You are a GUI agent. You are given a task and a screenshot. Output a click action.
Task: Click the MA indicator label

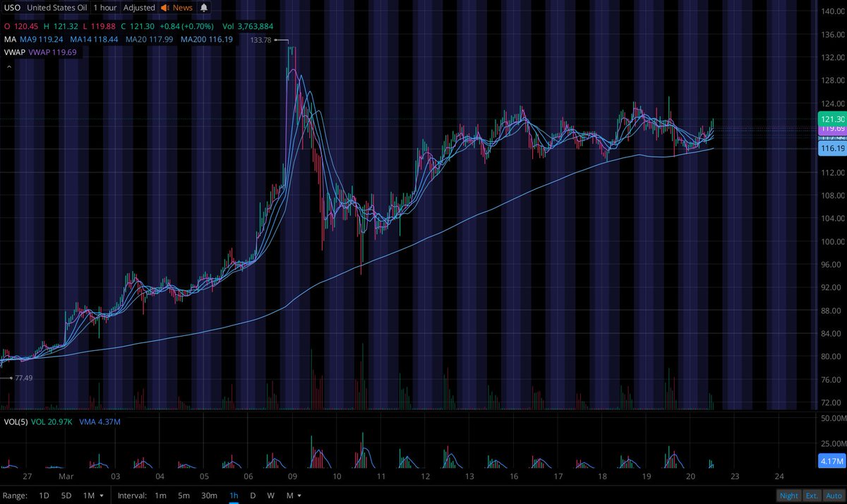pos(9,40)
